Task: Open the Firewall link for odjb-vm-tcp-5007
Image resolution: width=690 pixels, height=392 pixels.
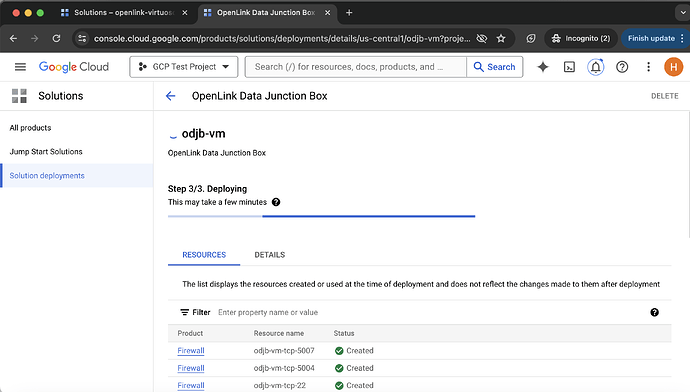Action: [191, 351]
